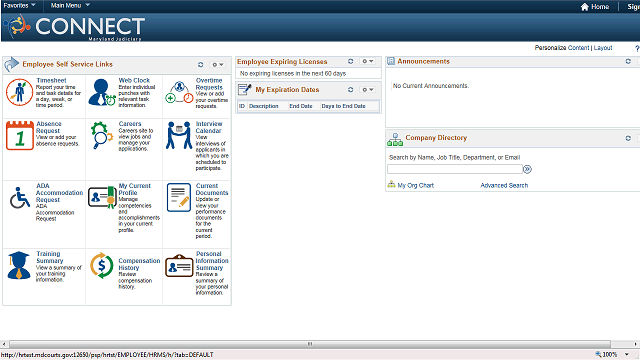Screen dimensions: 640x360
Task: Click the Company Directory search field
Action: (455, 169)
